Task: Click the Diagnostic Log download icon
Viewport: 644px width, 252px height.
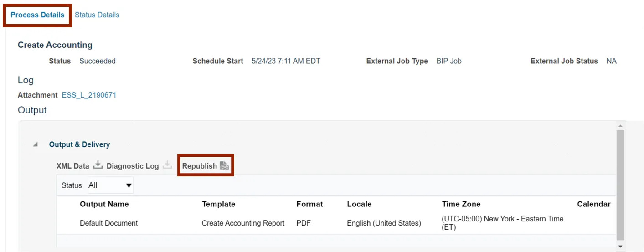Action: pos(167,165)
